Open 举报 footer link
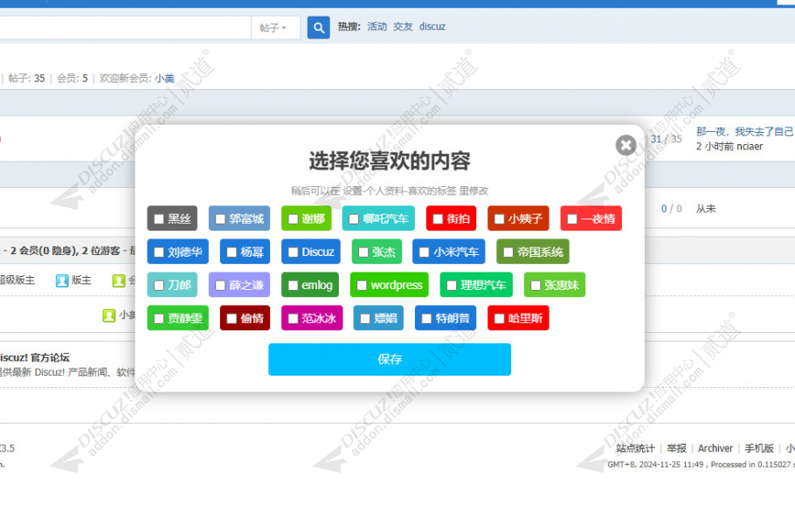This screenshot has width=795, height=532. (x=676, y=448)
